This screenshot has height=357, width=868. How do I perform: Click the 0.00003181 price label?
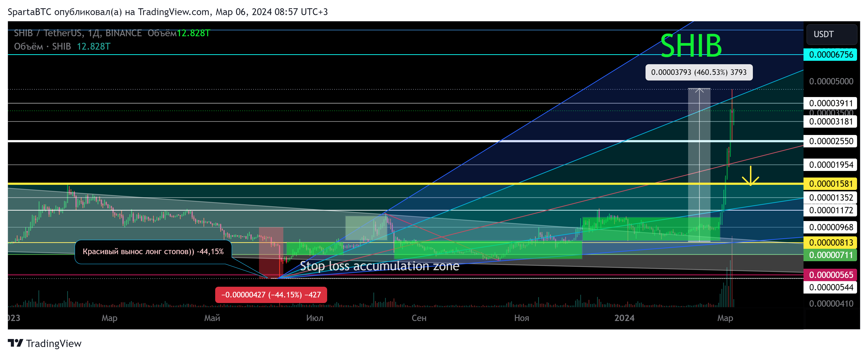830,122
